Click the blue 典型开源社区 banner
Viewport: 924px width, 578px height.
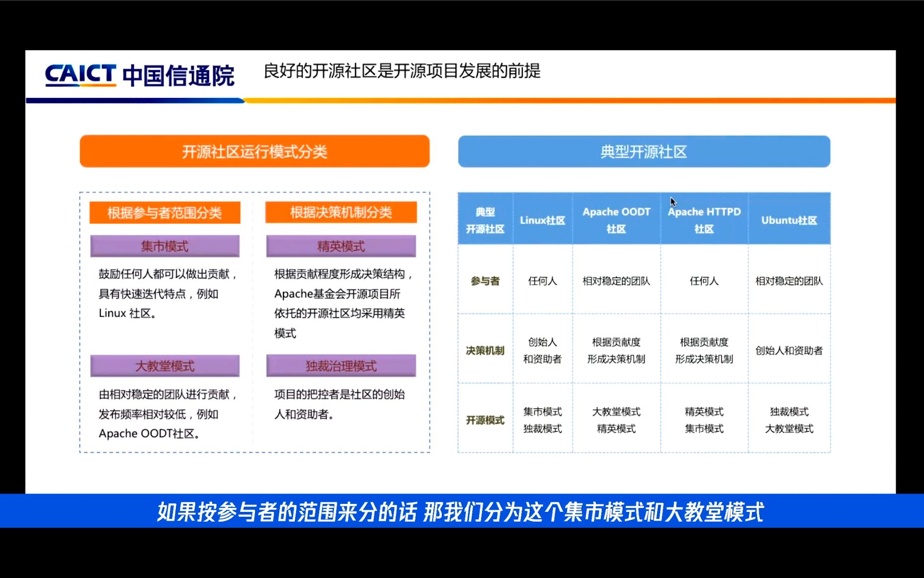click(644, 151)
